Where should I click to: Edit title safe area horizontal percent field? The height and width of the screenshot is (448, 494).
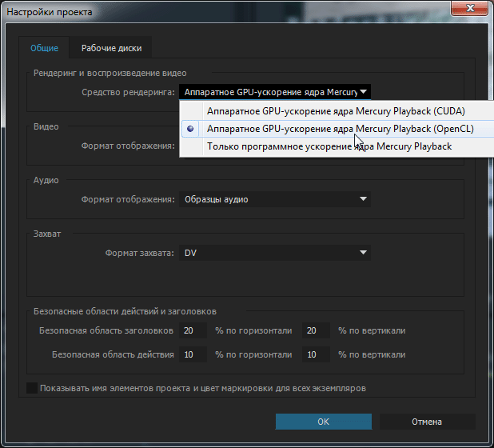[193, 330]
